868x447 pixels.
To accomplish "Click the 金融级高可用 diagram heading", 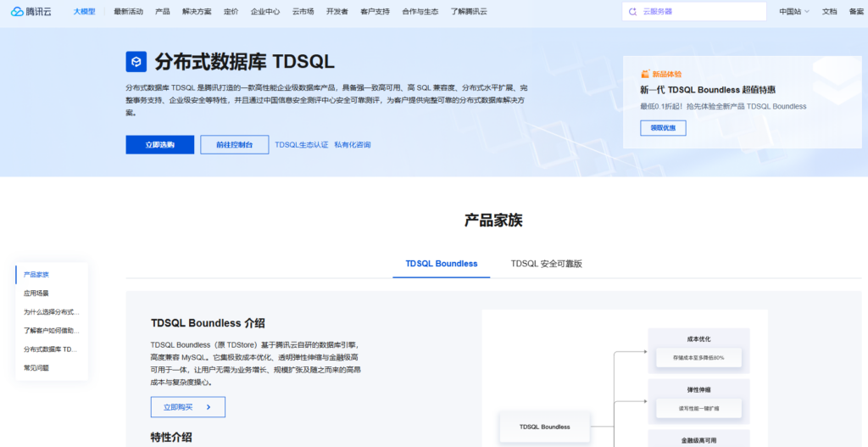I will coord(698,441).
